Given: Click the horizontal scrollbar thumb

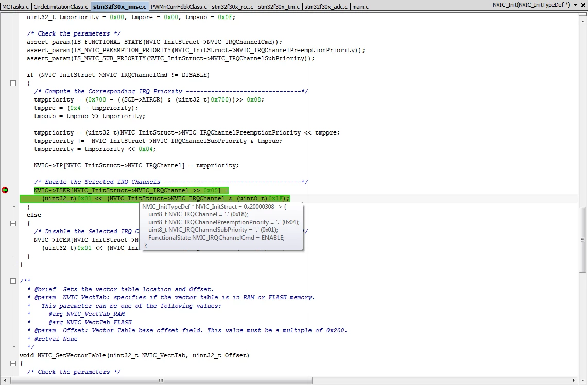Looking at the screenshot, I should (x=161, y=381).
